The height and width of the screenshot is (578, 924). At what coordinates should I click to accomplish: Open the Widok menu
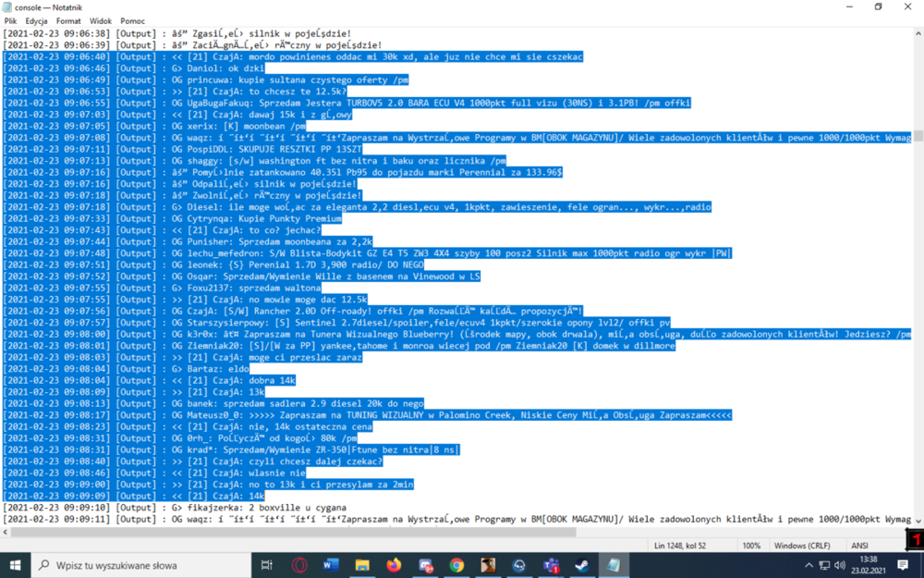click(x=100, y=20)
